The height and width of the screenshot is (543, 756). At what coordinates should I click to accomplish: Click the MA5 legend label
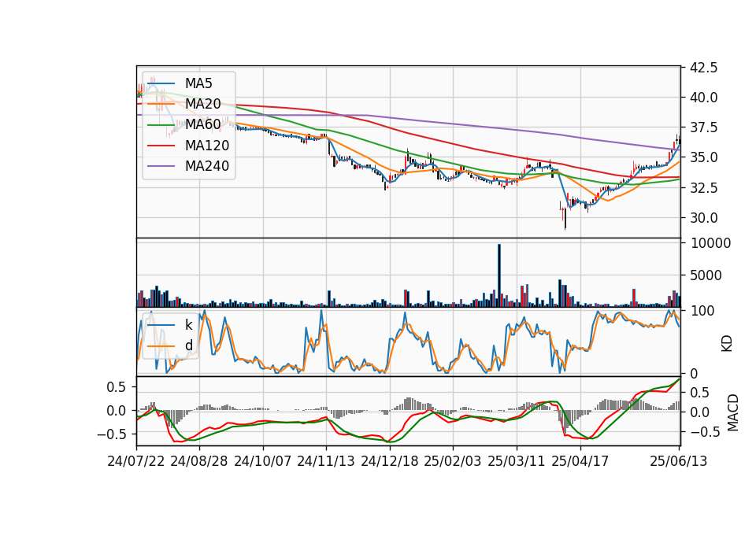pyautogui.click(x=198, y=83)
